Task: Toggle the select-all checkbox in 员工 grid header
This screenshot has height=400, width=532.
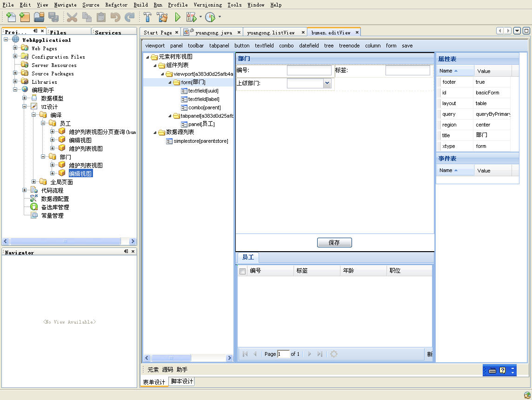Action: (x=242, y=270)
